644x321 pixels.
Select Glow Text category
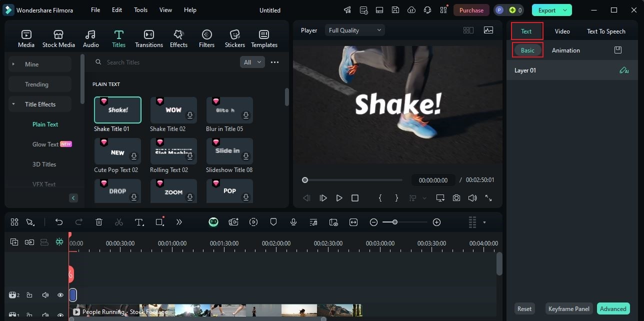[x=45, y=144]
